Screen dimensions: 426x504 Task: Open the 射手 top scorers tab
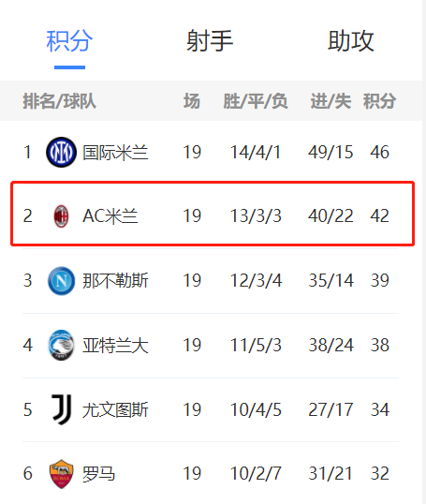pyautogui.click(x=210, y=41)
